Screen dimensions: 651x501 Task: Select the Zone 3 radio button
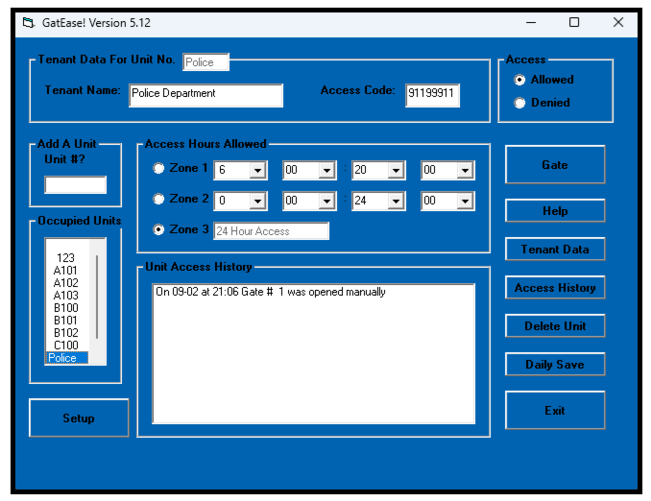(158, 230)
